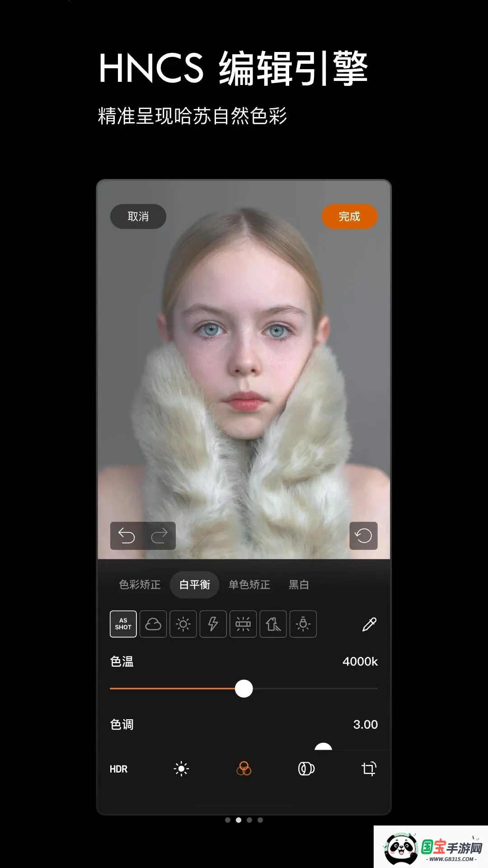Choose the tungsten bulb white balance preset

303,624
